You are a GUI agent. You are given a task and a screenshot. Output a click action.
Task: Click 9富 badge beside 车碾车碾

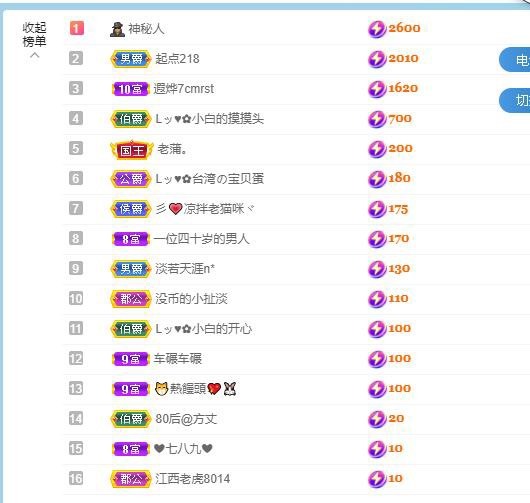tap(130, 359)
